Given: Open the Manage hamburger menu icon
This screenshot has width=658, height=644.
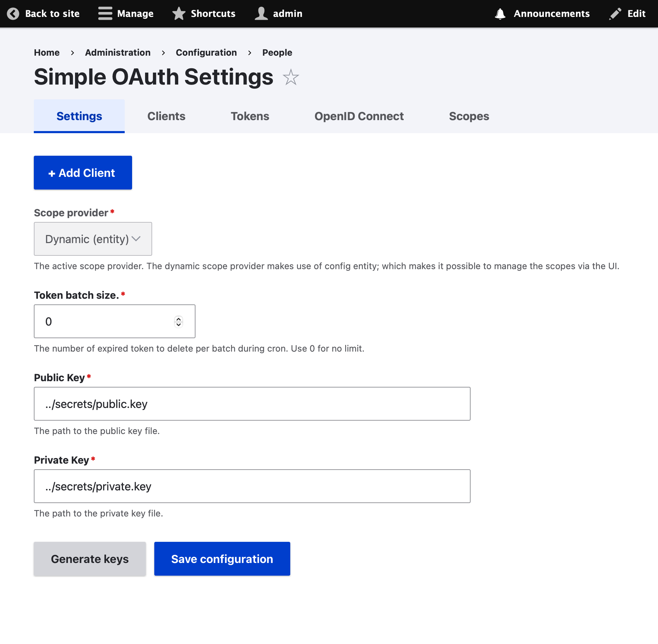Looking at the screenshot, I should pyautogui.click(x=105, y=14).
